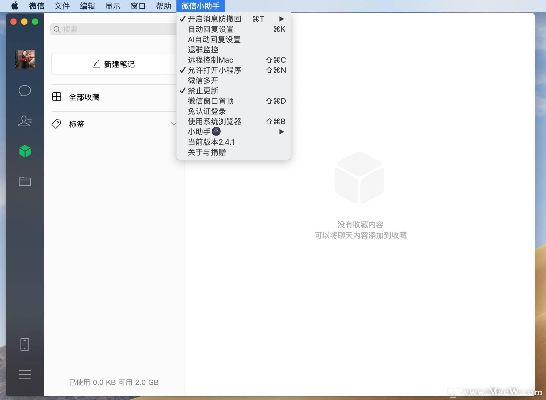Toggle 使用系统浏览器 menu option
This screenshot has width=546, height=400.
pos(233,121)
